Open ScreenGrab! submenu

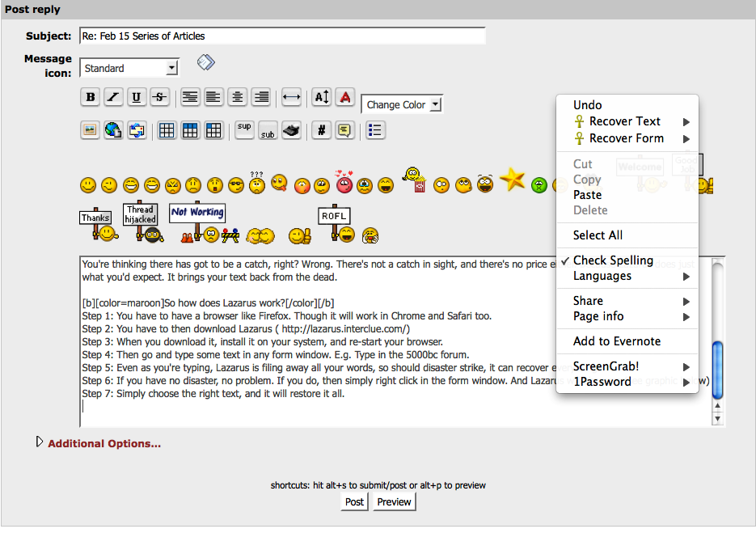627,366
